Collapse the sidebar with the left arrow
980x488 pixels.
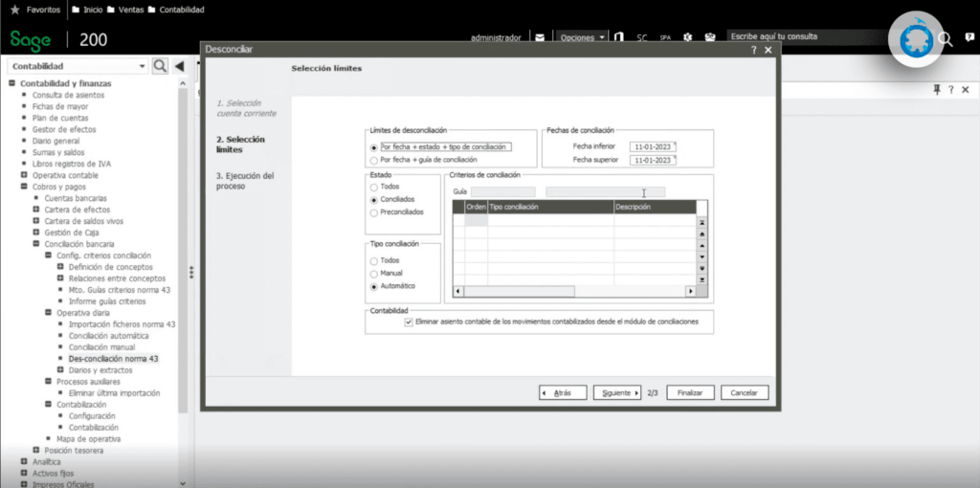[179, 66]
